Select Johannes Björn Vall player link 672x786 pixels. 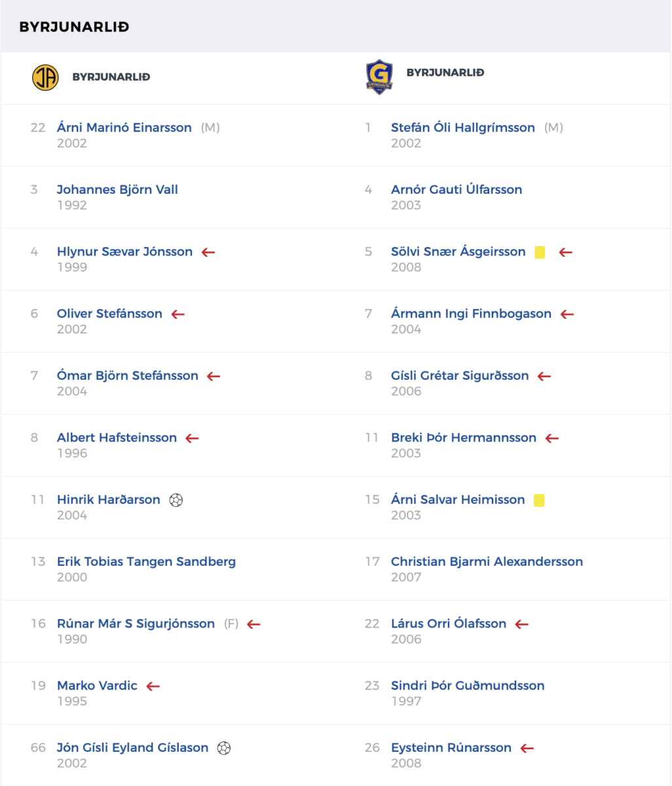[x=117, y=190]
